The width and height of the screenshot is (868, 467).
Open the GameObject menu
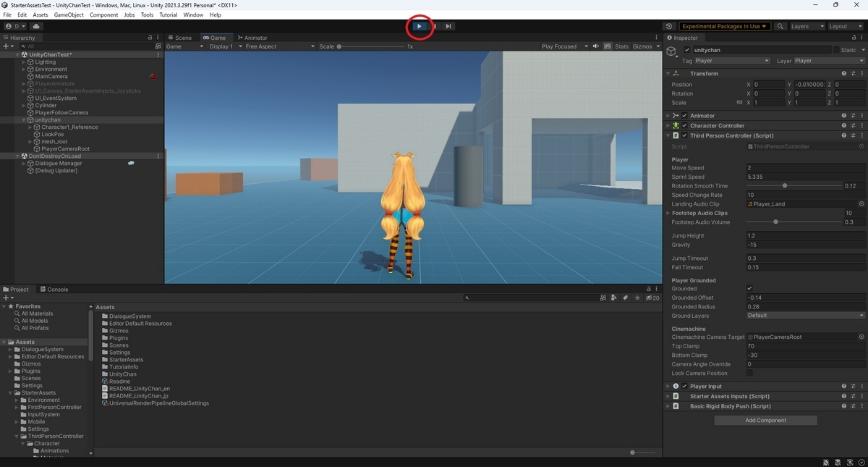pyautogui.click(x=69, y=14)
